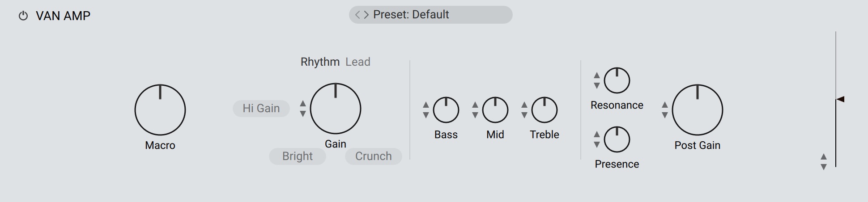Toggle the Bright switch

pos(298,156)
